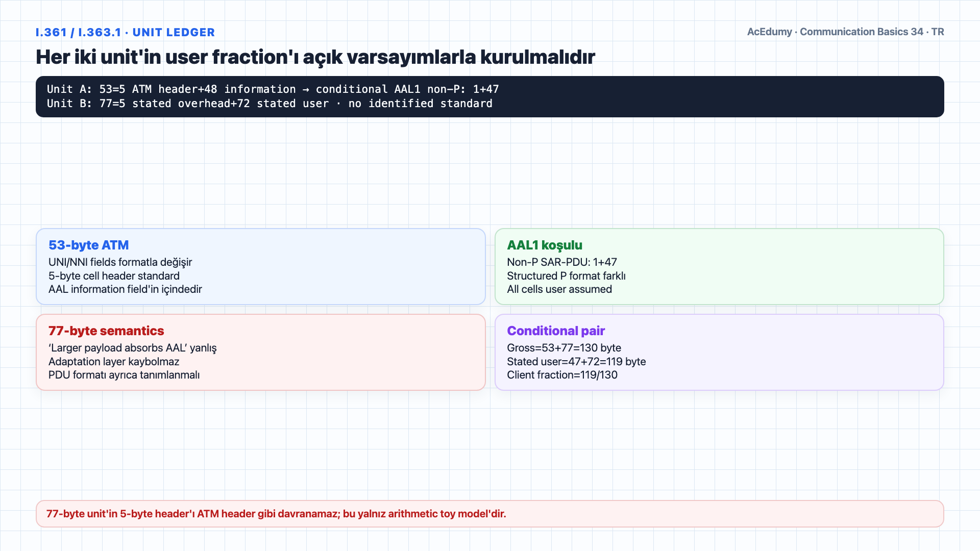Screen dimensions: 980x551
Task: Click 'Non-P SAR-PDU: 1+47' line
Action: (562, 262)
